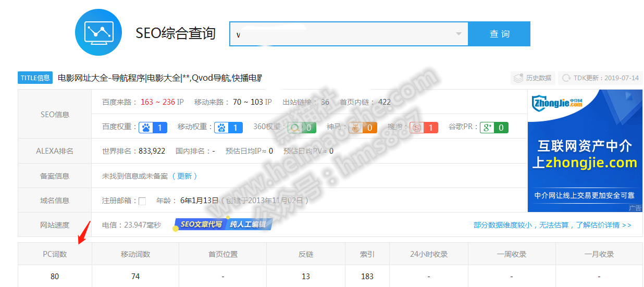Click the TITLE信息 label badge

[x=35, y=78]
